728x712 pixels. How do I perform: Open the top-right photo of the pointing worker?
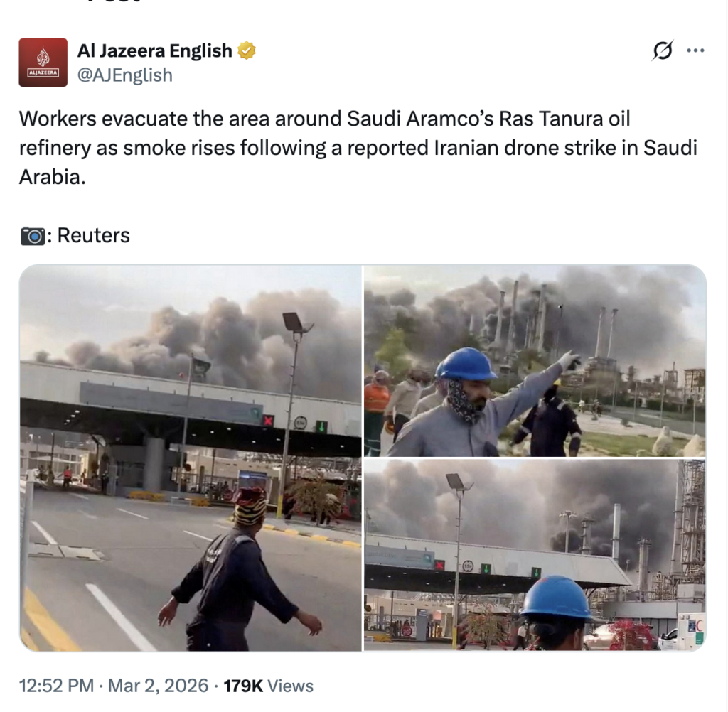pos(535,361)
